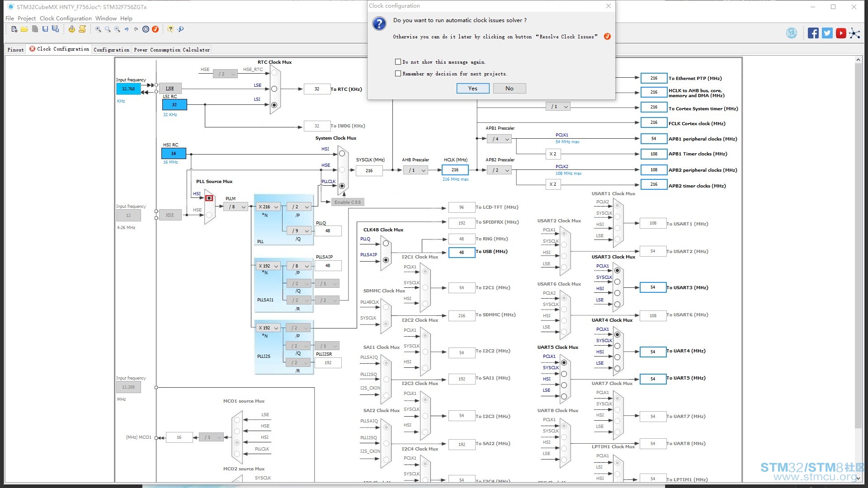Open the Cortex System timer /1 dropdown

pos(558,107)
